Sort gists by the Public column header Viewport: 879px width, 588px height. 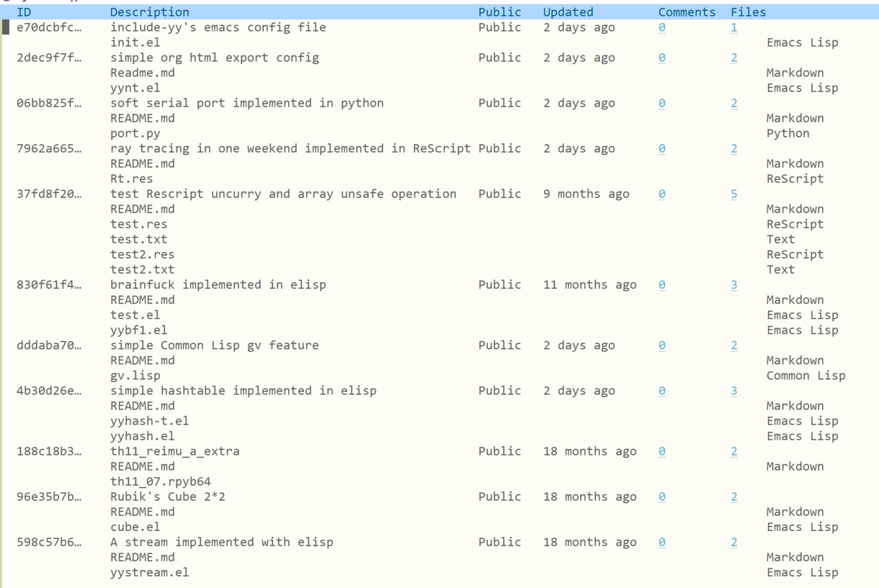(x=500, y=12)
